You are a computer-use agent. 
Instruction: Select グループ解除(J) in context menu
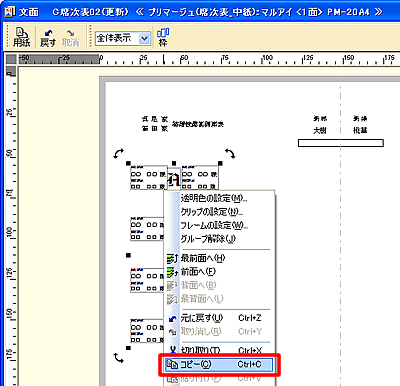coord(208,239)
